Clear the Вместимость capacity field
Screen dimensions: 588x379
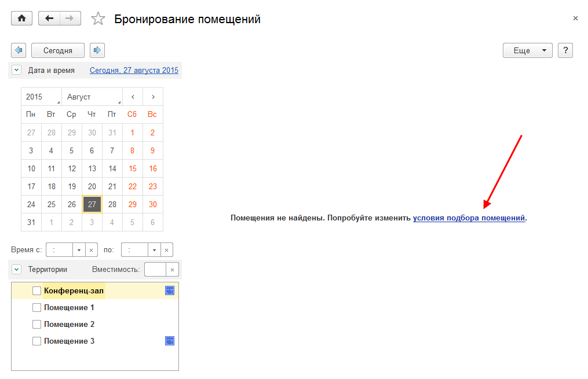[x=172, y=269]
